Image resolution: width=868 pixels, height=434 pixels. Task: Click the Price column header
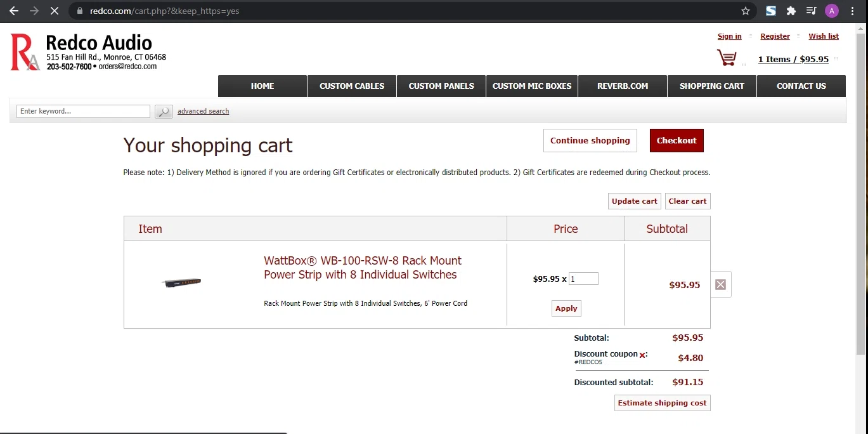click(566, 229)
